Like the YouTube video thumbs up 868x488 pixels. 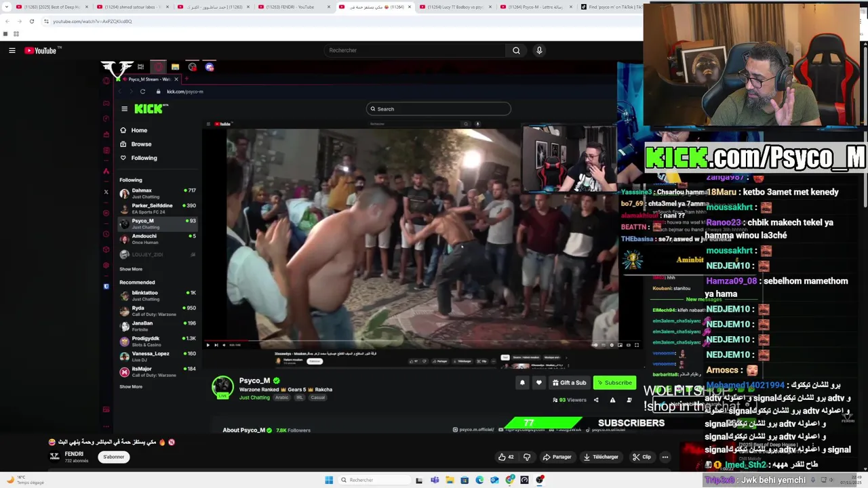(x=506, y=457)
